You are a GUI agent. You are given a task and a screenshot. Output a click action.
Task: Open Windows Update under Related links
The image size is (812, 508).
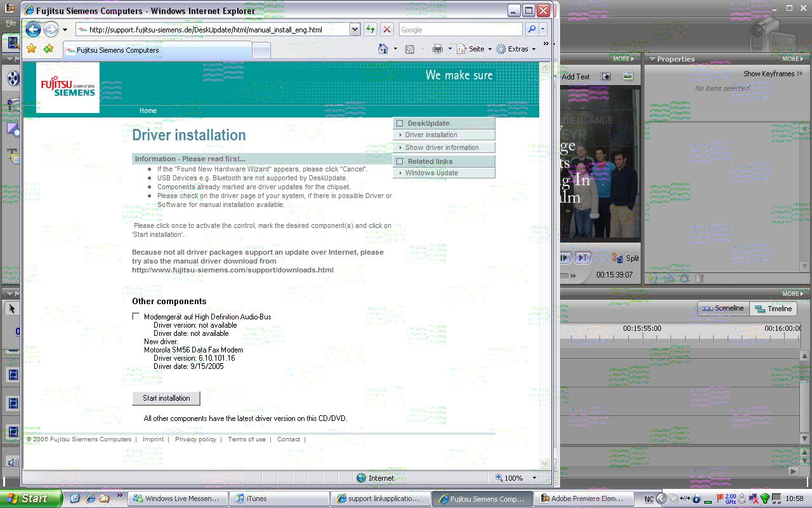(431, 173)
